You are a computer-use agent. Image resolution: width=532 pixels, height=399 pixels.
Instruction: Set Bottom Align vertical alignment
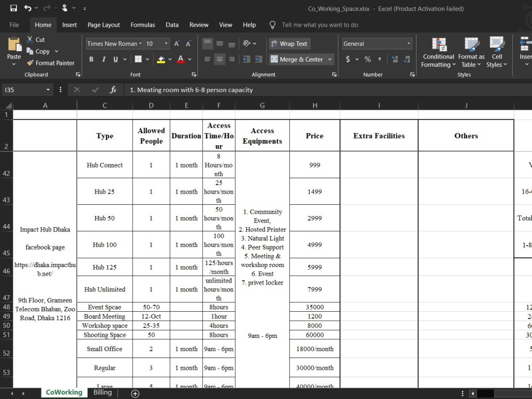point(232,44)
